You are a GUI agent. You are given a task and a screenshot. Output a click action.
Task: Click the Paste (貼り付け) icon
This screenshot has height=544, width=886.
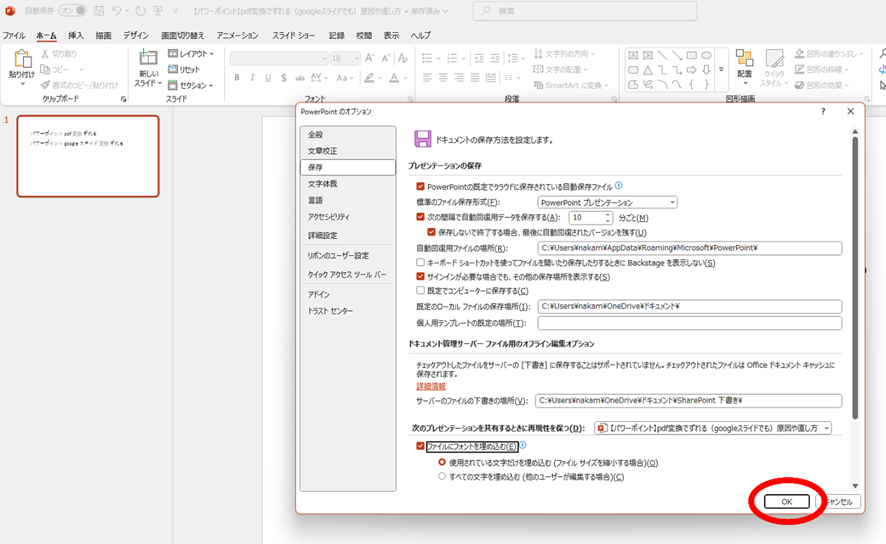coord(21,62)
